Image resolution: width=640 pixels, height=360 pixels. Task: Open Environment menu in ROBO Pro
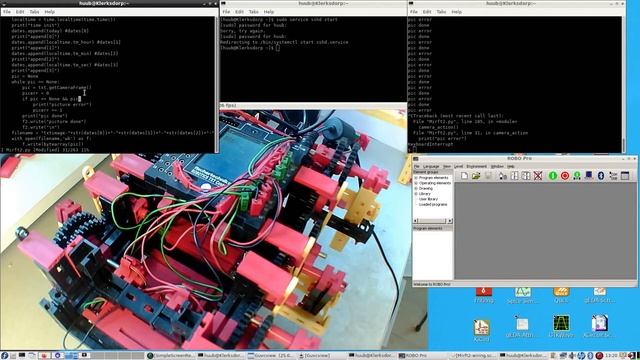pyautogui.click(x=477, y=167)
